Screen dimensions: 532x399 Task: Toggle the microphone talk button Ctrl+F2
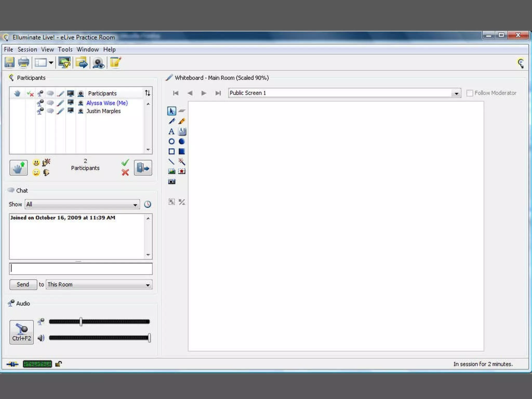coord(22,332)
